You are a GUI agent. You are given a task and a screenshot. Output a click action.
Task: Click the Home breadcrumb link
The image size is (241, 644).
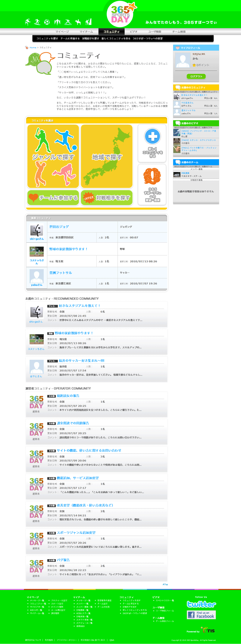(33, 48)
